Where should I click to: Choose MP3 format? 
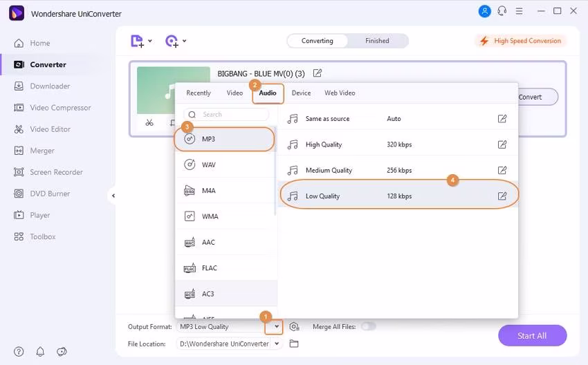pyautogui.click(x=225, y=139)
